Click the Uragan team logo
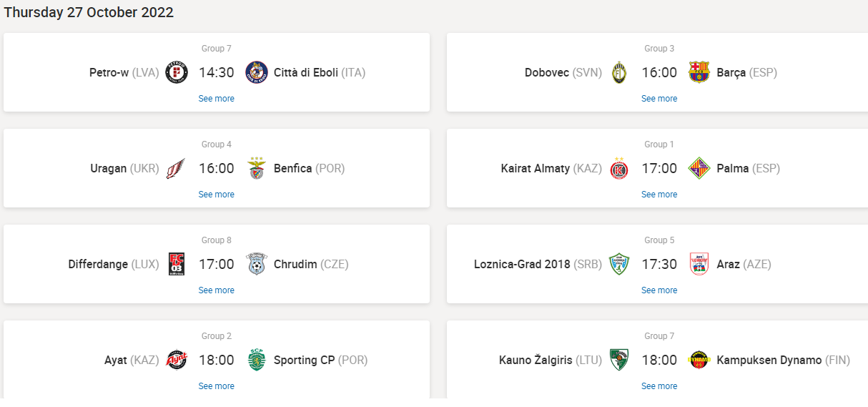The height and width of the screenshot is (407, 868). coord(177,169)
